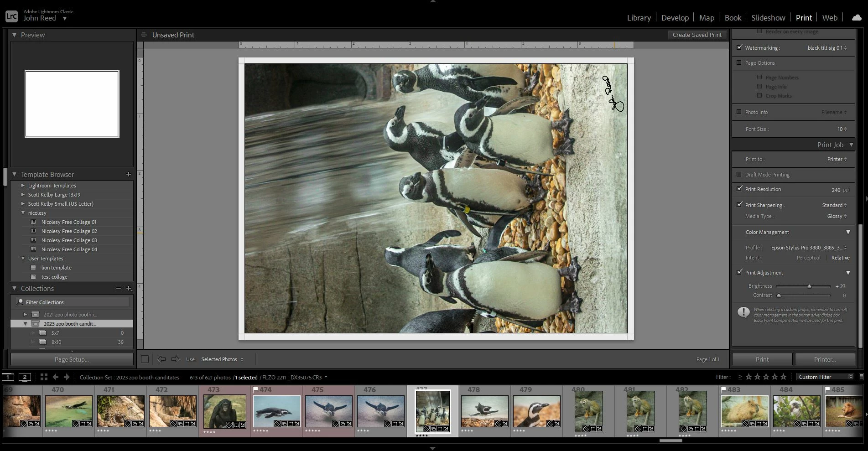Screen dimensions: 868x451
Task: Click the Filter Collections search field
Action: (x=72, y=302)
